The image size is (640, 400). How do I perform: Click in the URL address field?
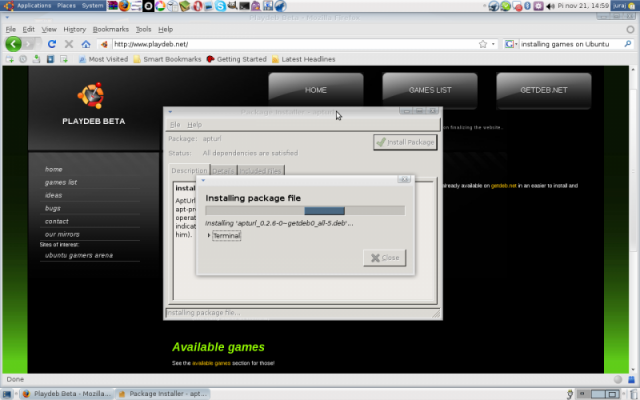coord(294,44)
